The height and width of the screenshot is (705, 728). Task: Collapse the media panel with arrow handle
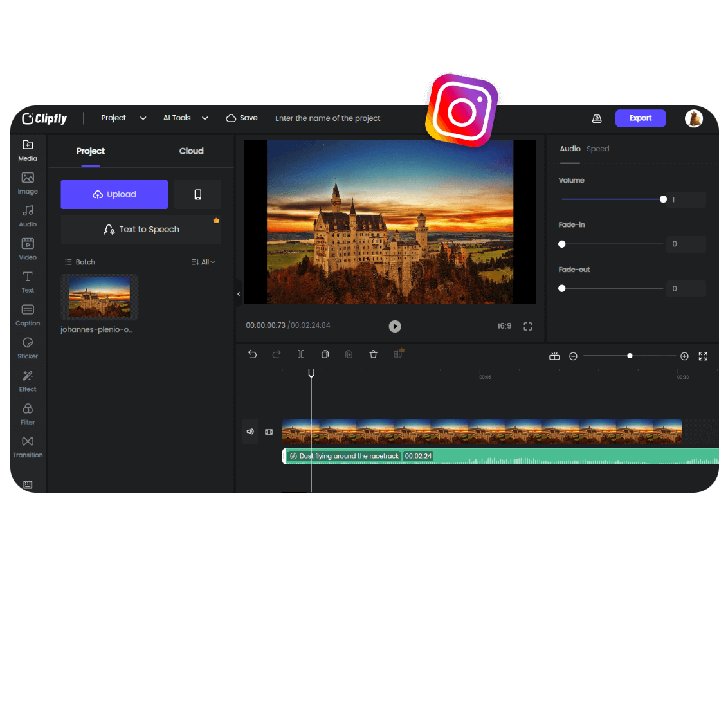(x=239, y=294)
